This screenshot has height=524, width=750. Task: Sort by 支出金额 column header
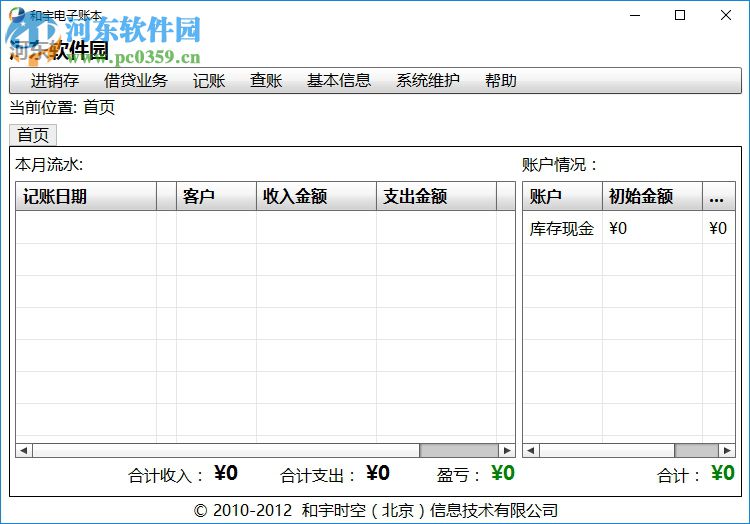[436, 196]
